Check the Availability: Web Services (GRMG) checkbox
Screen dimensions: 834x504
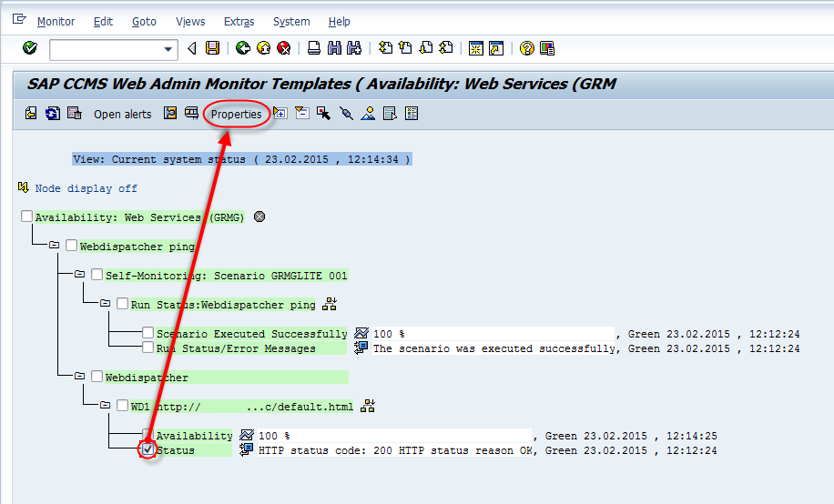(26, 217)
